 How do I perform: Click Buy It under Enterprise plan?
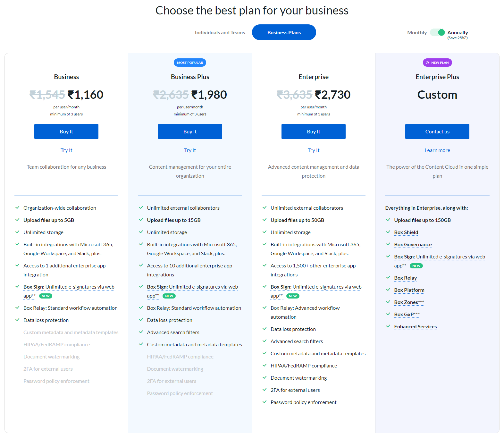pos(314,131)
